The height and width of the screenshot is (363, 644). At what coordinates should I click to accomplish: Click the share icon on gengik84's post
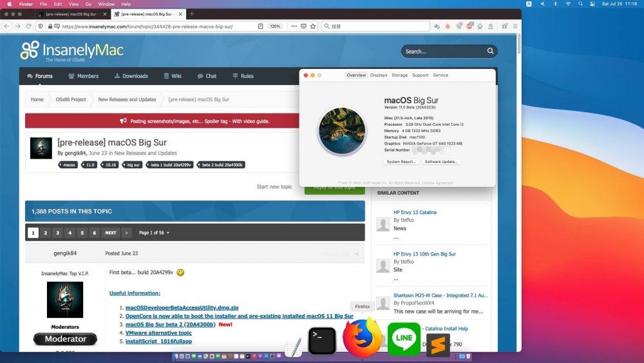pos(357,253)
